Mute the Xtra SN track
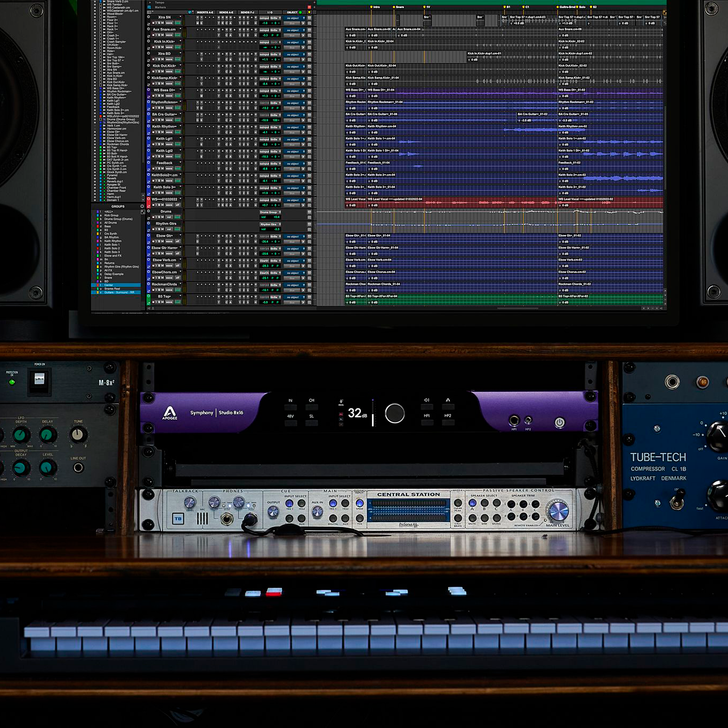This screenshot has width=728, height=728. tap(162, 23)
